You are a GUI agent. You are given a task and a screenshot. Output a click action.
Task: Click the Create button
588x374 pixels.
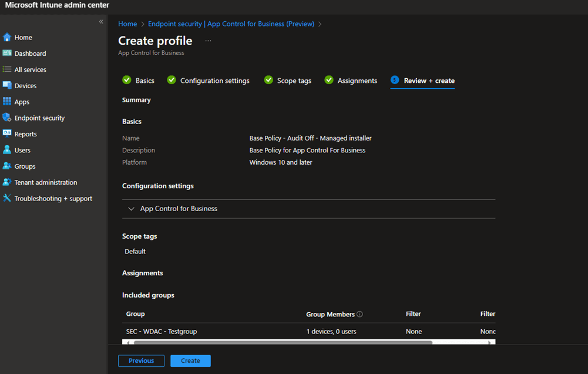tap(190, 360)
